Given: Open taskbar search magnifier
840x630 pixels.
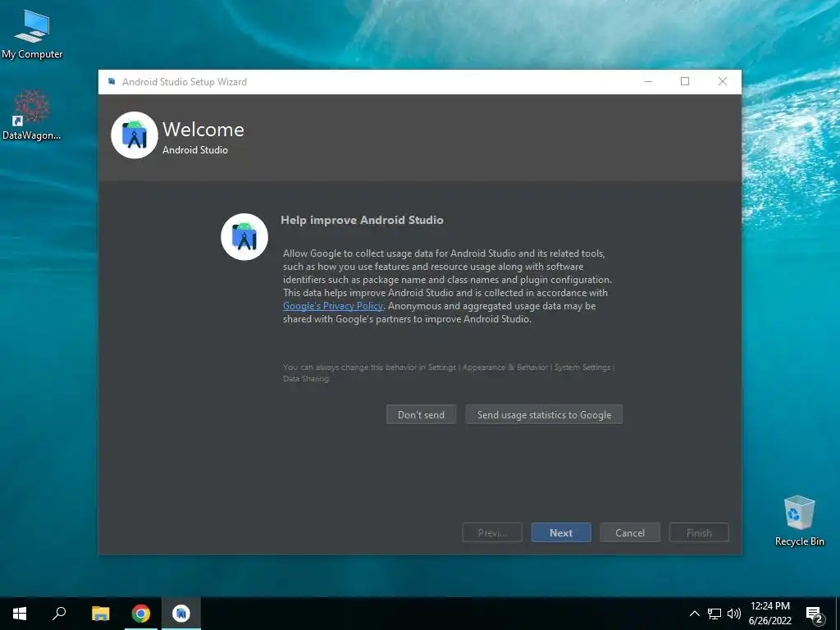Looking at the screenshot, I should click(59, 614).
